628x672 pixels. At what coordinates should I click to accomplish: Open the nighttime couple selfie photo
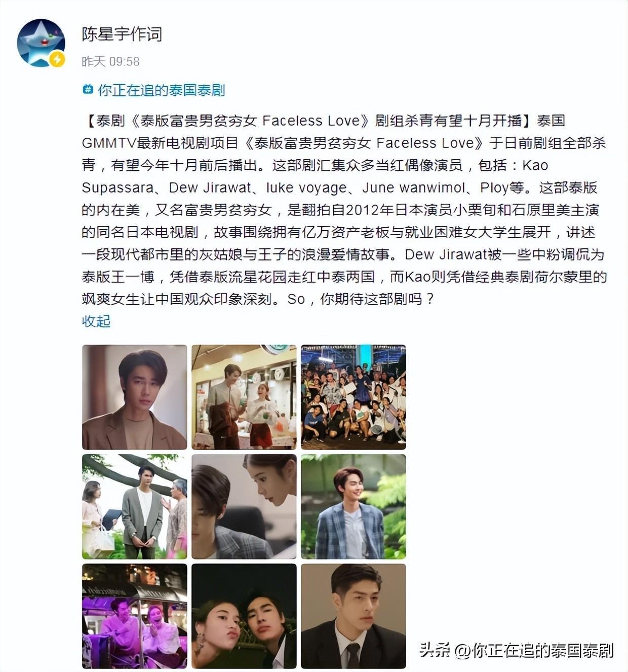pyautogui.click(x=244, y=616)
